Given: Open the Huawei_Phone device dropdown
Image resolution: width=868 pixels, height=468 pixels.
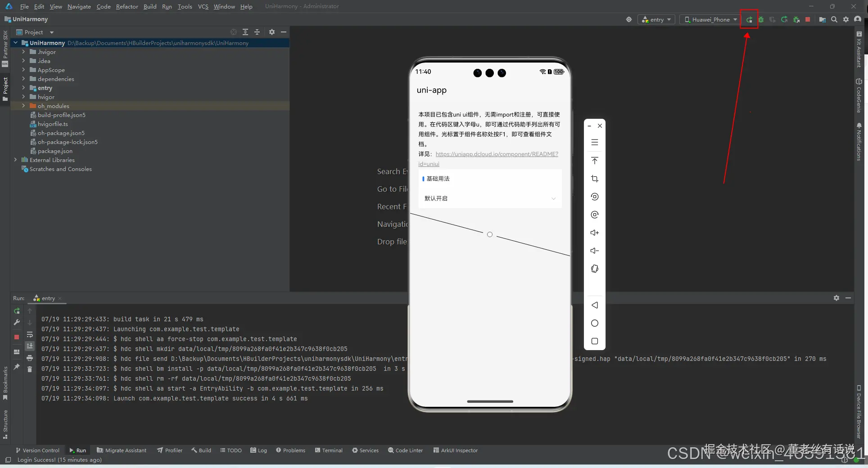Looking at the screenshot, I should point(710,20).
